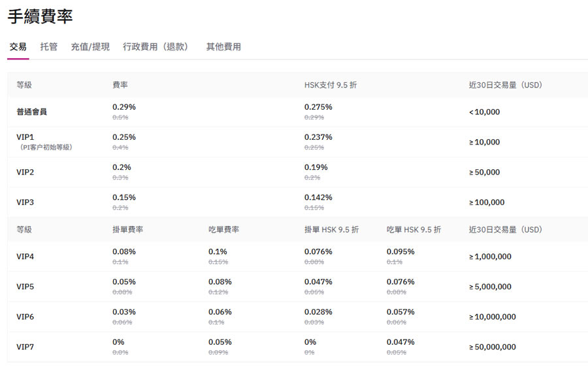Select the VIP2 level label
588x371 pixels.
click(x=25, y=172)
